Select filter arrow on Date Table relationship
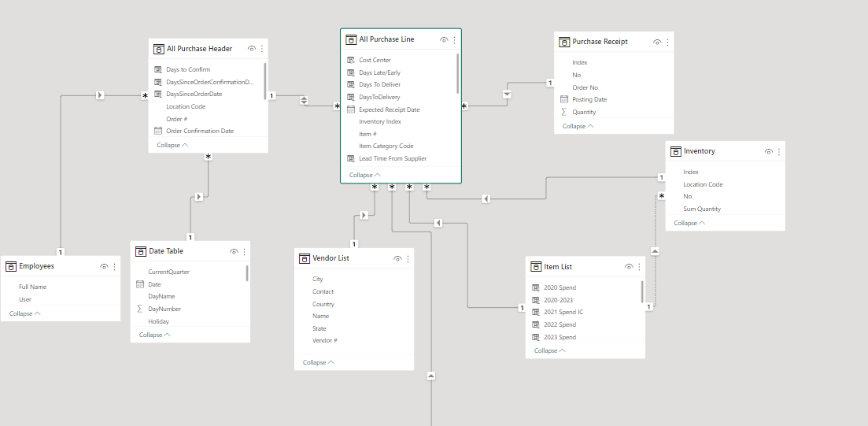This screenshot has width=868, height=426. pyautogui.click(x=199, y=197)
